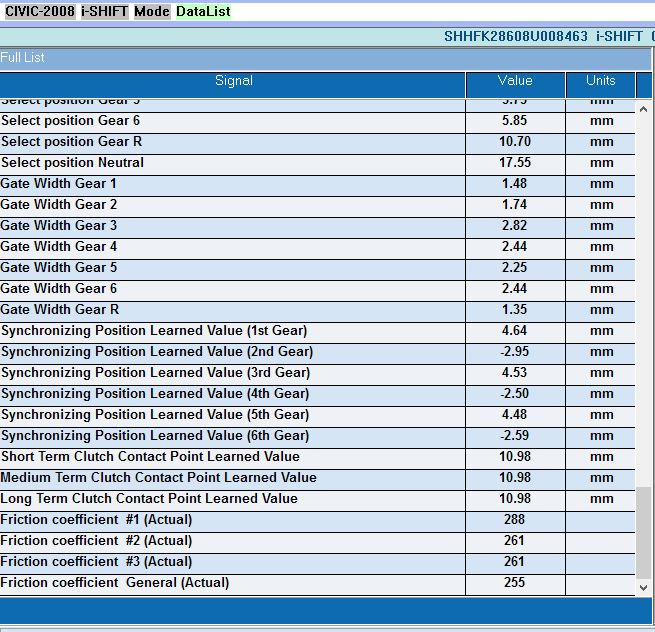Click value 2.82 for Gate Width Gear 3
The width and height of the screenshot is (655, 632).
(515, 226)
